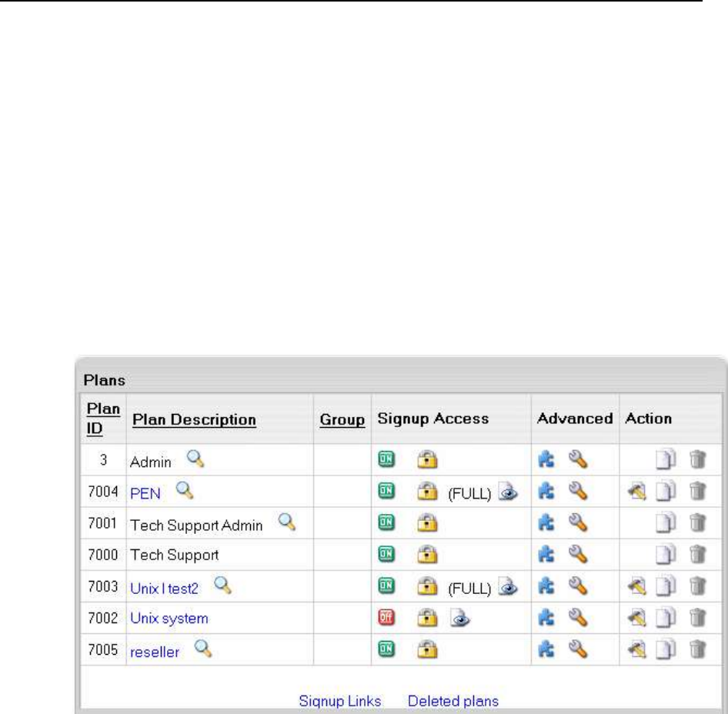This screenshot has width=728, height=714.
Task: Click the wrench icon in plan 7001 row
Action: pos(579,522)
